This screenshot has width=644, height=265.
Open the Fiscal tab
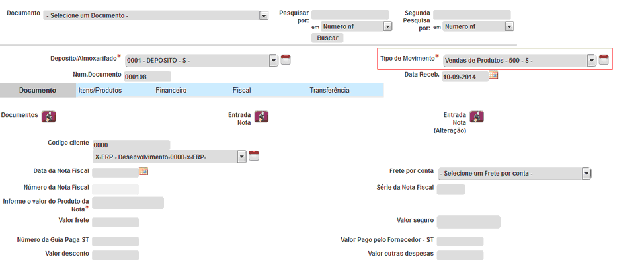click(241, 91)
